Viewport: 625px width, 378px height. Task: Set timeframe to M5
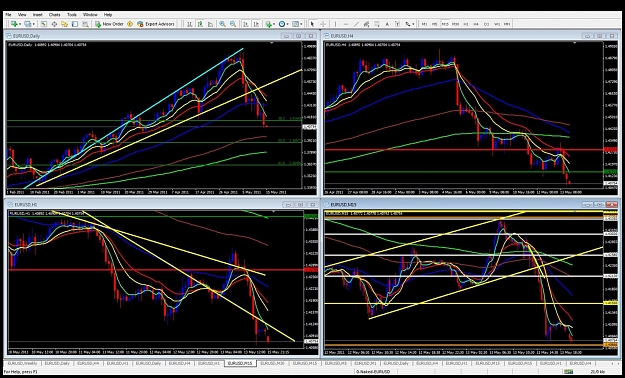(x=434, y=24)
